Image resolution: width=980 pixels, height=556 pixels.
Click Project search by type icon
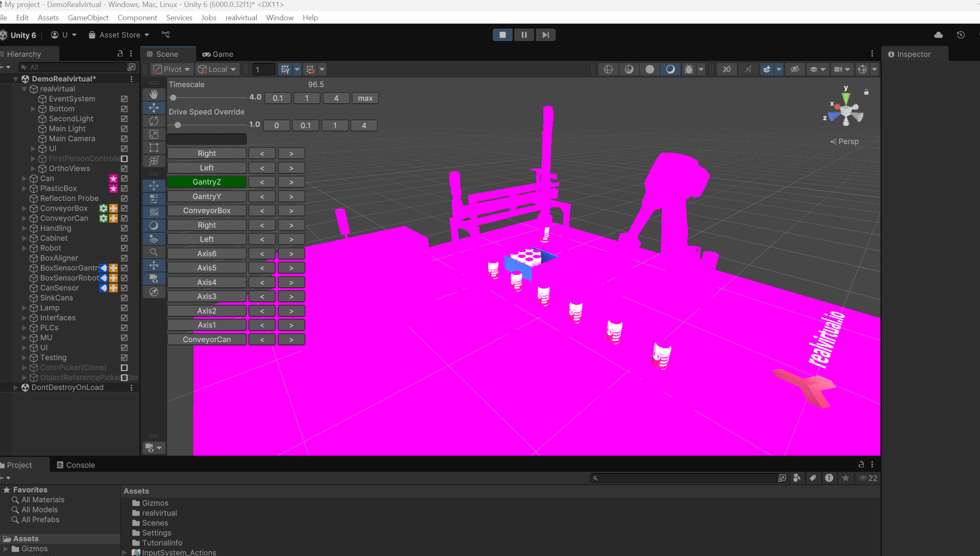click(x=797, y=478)
